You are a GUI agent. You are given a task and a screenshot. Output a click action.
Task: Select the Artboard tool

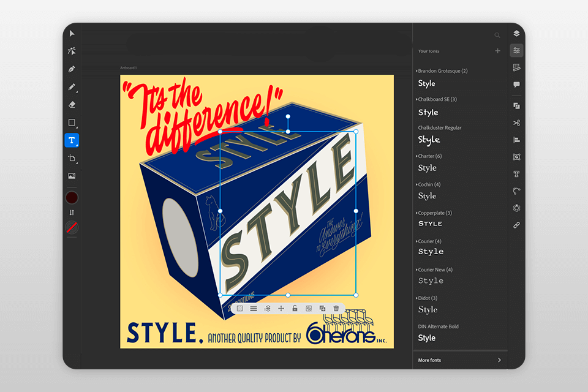72,158
